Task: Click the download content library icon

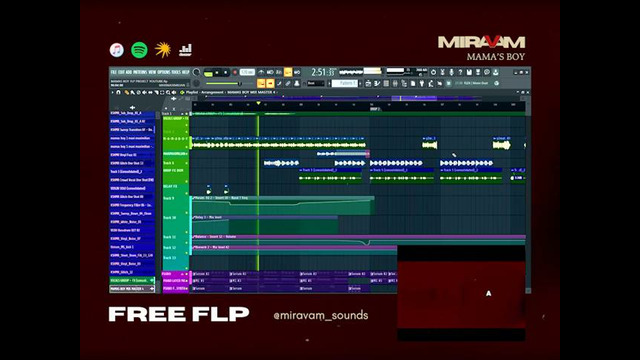Action: tap(496, 72)
